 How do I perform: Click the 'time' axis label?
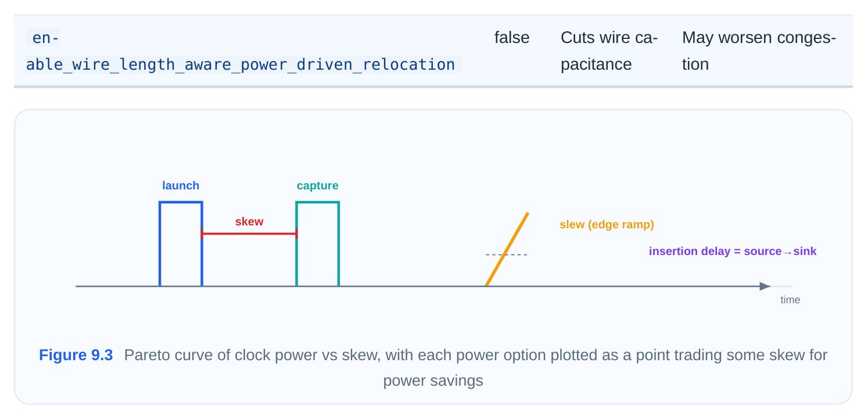coord(790,300)
